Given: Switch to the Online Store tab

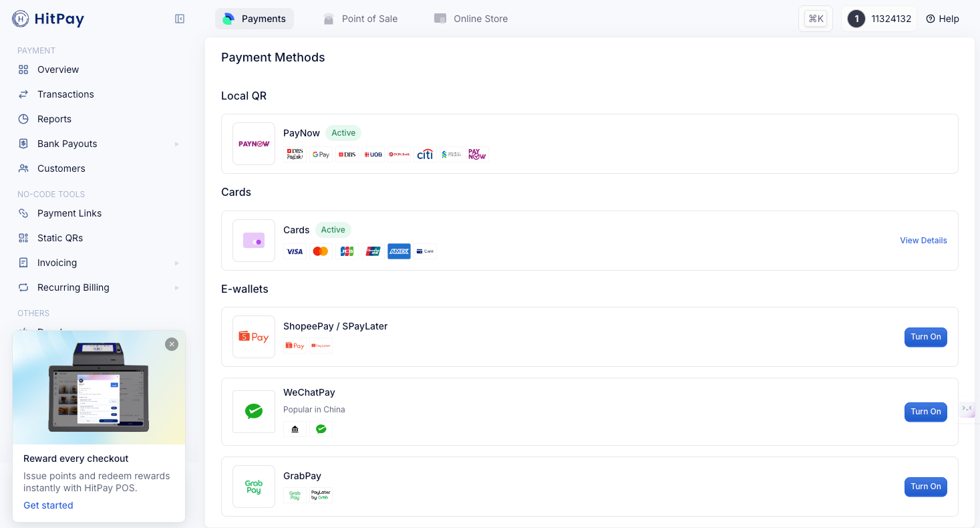Looking at the screenshot, I should tap(471, 19).
